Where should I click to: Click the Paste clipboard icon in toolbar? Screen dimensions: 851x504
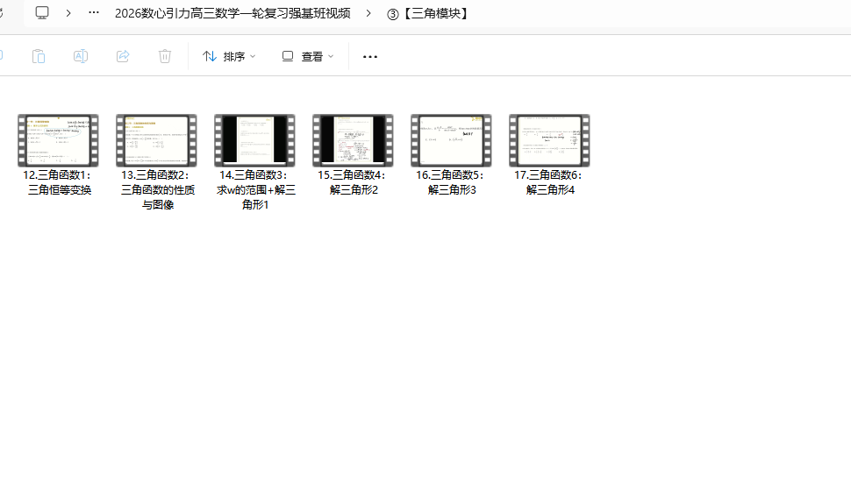point(38,56)
